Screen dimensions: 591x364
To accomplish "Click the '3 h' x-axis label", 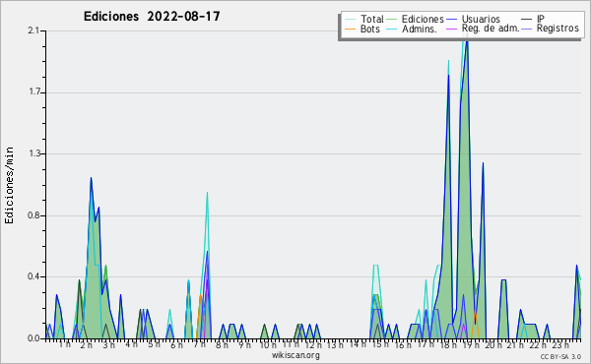I will (109, 344).
